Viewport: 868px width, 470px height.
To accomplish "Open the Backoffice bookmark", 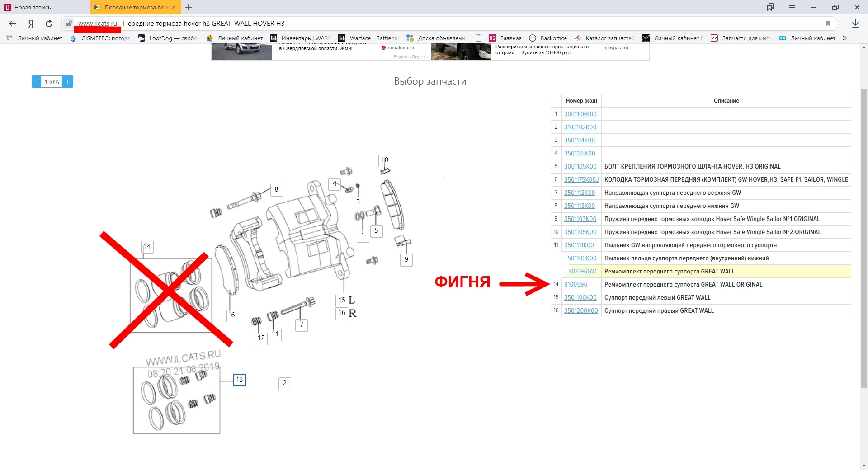I will [548, 38].
